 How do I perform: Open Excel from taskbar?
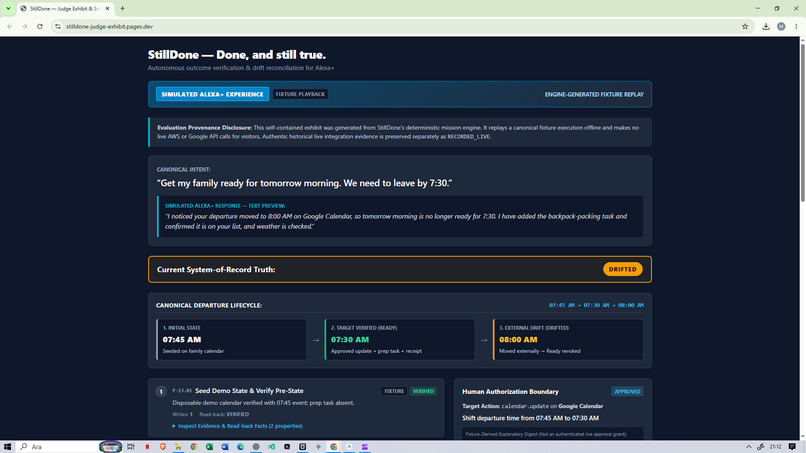coord(209,447)
